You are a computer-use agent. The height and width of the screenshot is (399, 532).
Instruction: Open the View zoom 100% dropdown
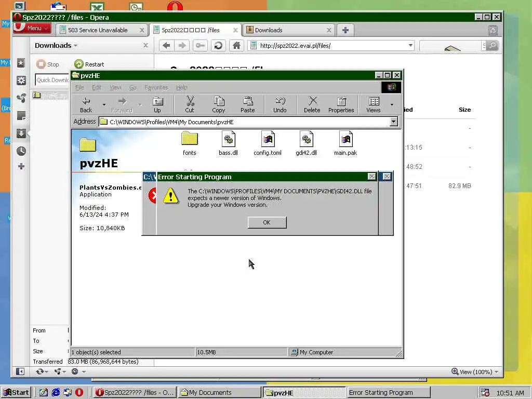tap(475, 372)
